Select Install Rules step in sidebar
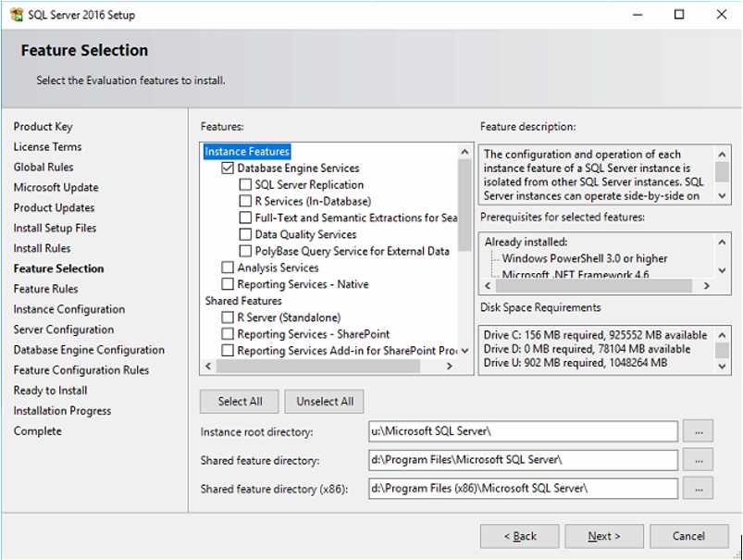Screen dimensions: 743x560 click(43, 248)
